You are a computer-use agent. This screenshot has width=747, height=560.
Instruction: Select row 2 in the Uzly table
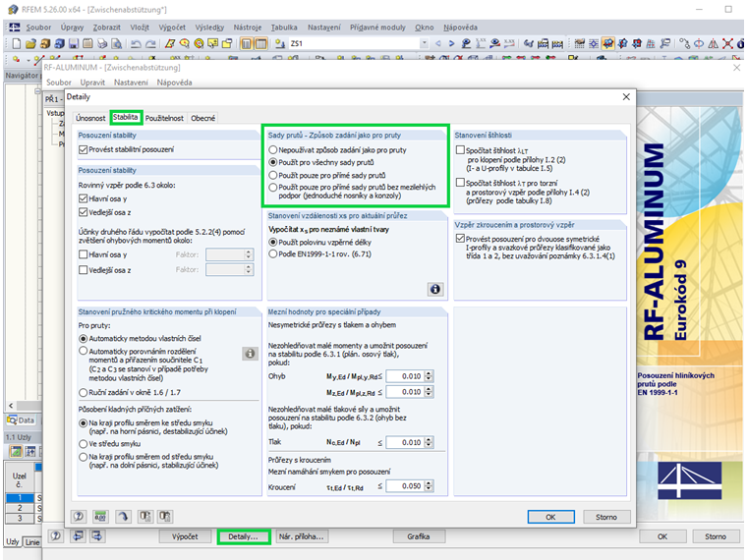[20, 508]
